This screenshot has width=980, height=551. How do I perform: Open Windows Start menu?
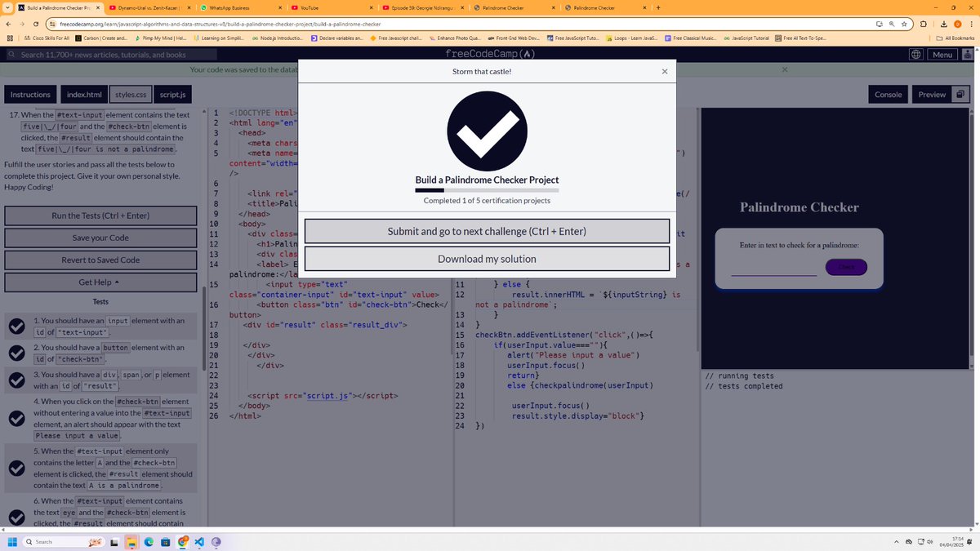(12, 542)
